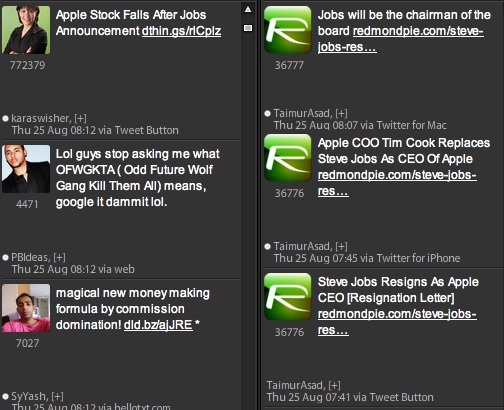Click 'Thu 25 Aug 08:07 via Twitter for Mac' timestamp
The width and height of the screenshot is (504, 410).
pyautogui.click(x=360, y=125)
